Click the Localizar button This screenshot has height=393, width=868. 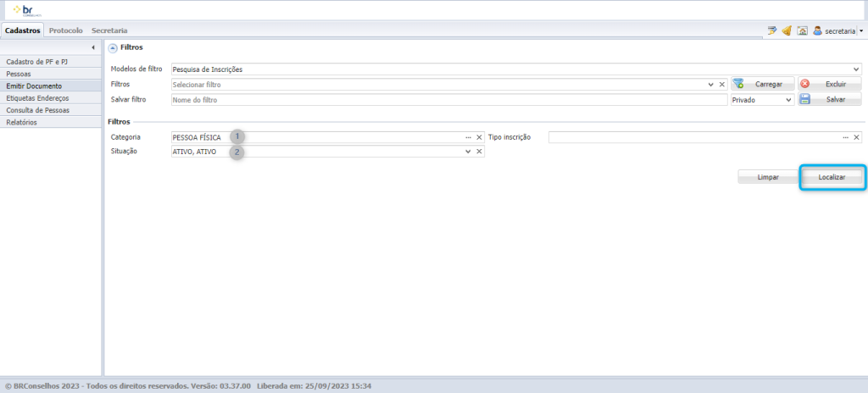[832, 177]
